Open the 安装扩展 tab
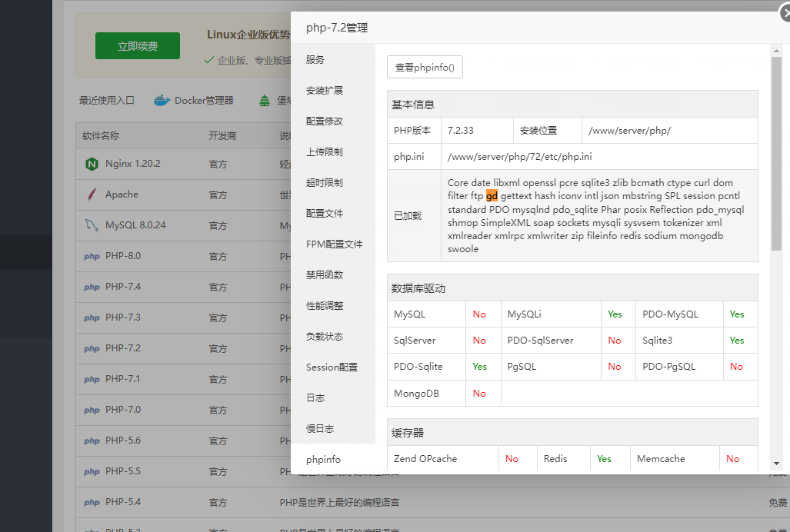Viewport: 790px width, 532px height. 333,90
